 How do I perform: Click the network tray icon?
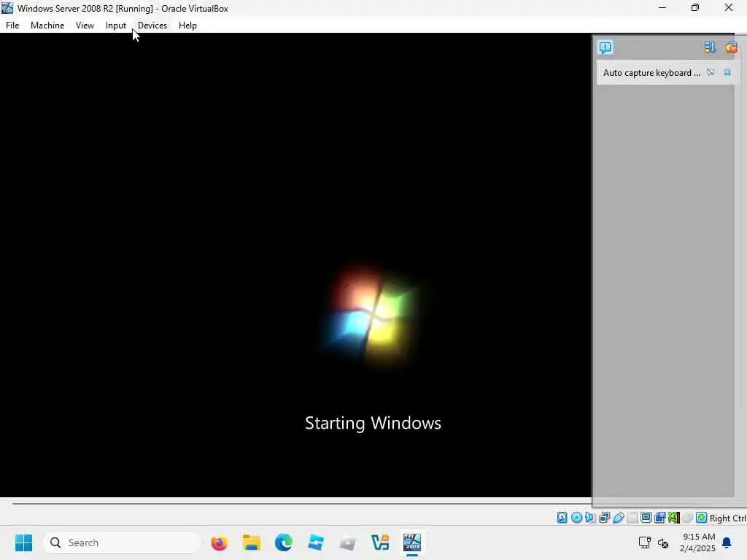pyautogui.click(x=645, y=542)
